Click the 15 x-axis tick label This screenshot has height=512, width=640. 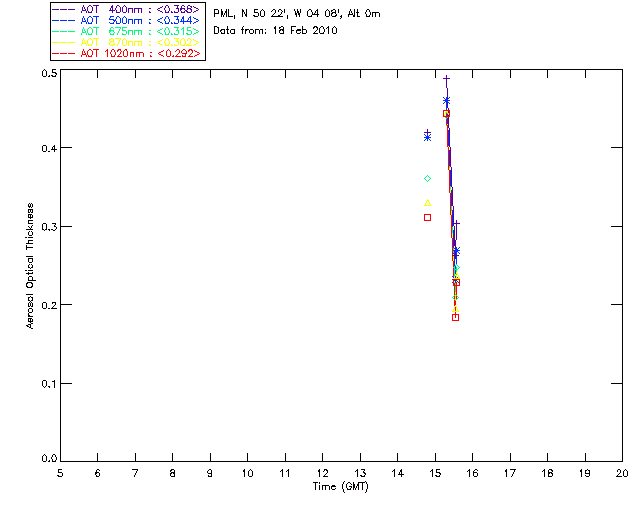(435, 473)
